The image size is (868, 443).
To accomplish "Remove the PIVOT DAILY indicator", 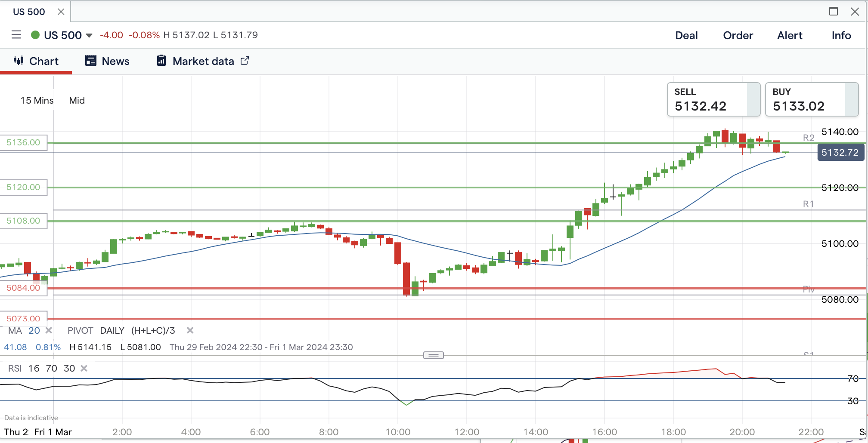I will (x=190, y=330).
